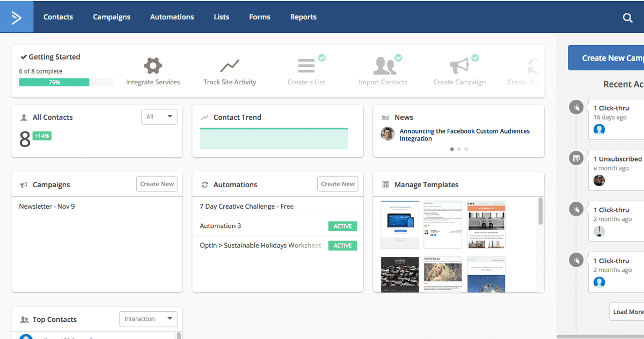This screenshot has width=644, height=339.
Task: Click the Unsubscribed activity timeline icon
Action: coord(576,158)
